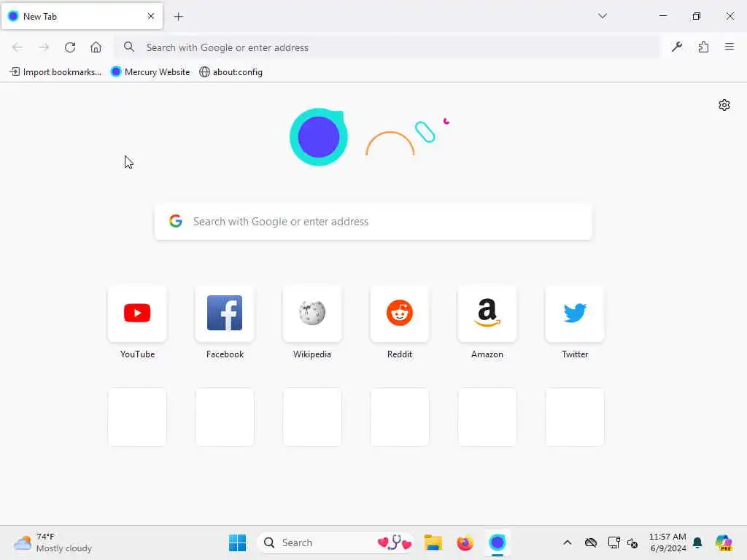
Task: Click the back navigation arrow
Action: pos(18,47)
